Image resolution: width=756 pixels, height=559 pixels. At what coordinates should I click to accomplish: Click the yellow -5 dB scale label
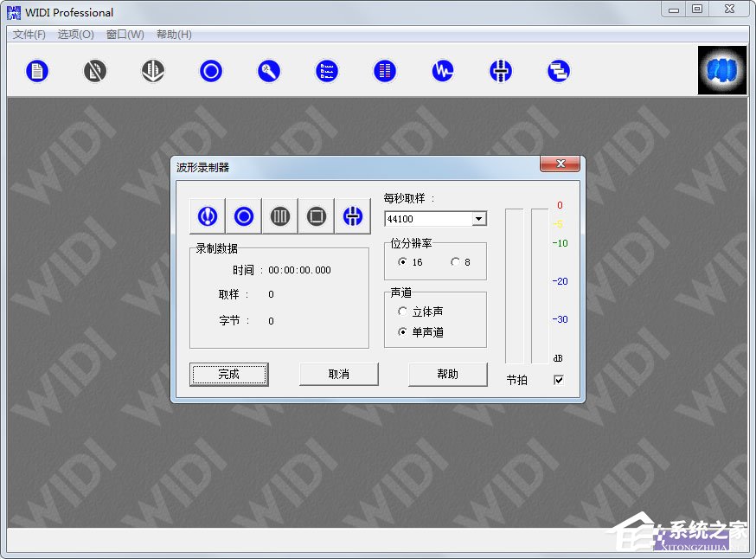[558, 224]
